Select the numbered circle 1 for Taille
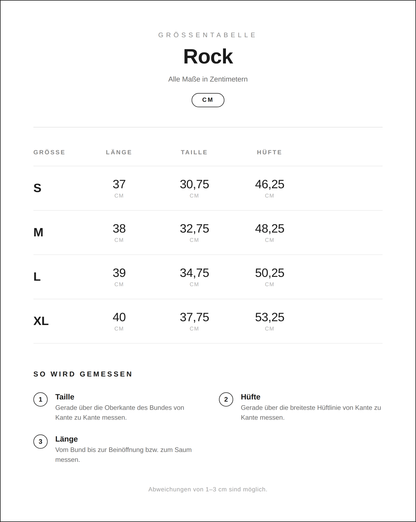 (40, 399)
